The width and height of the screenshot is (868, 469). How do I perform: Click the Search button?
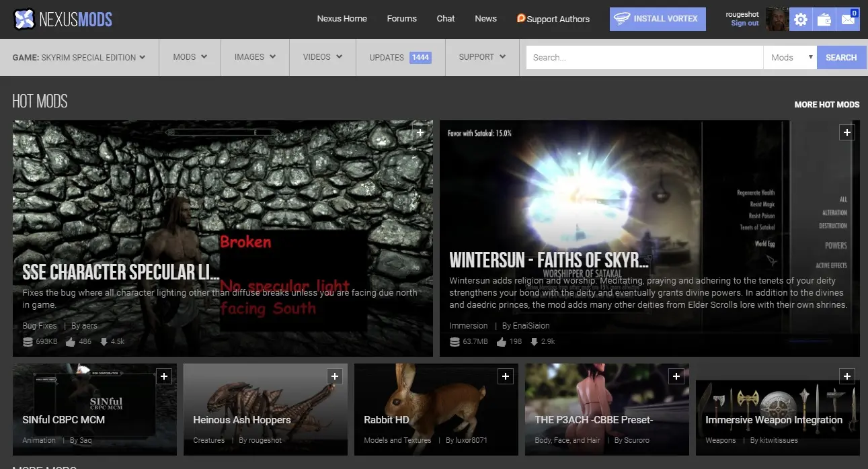841,57
